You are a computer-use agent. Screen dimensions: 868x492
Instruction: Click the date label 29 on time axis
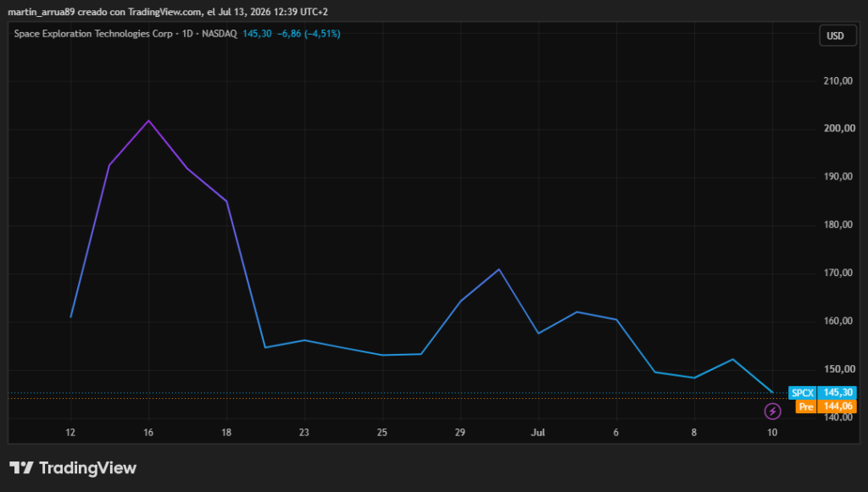(460, 432)
